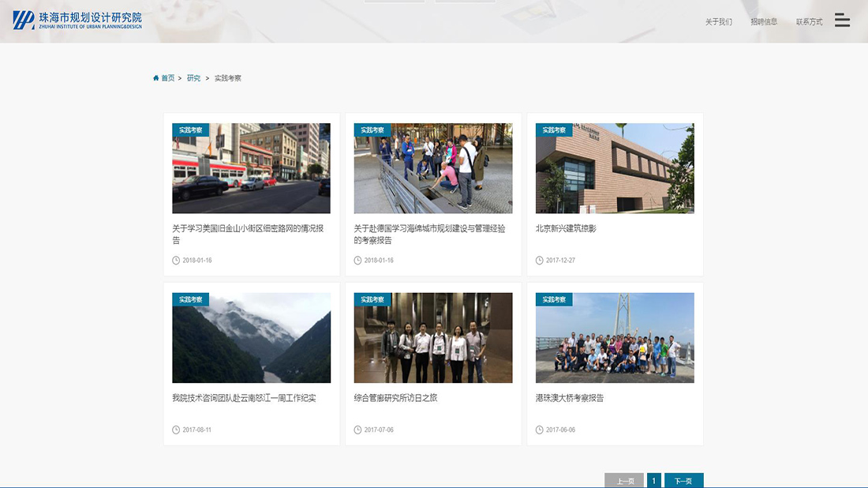Go to previous page 上一页
The image size is (868, 488).
point(624,480)
